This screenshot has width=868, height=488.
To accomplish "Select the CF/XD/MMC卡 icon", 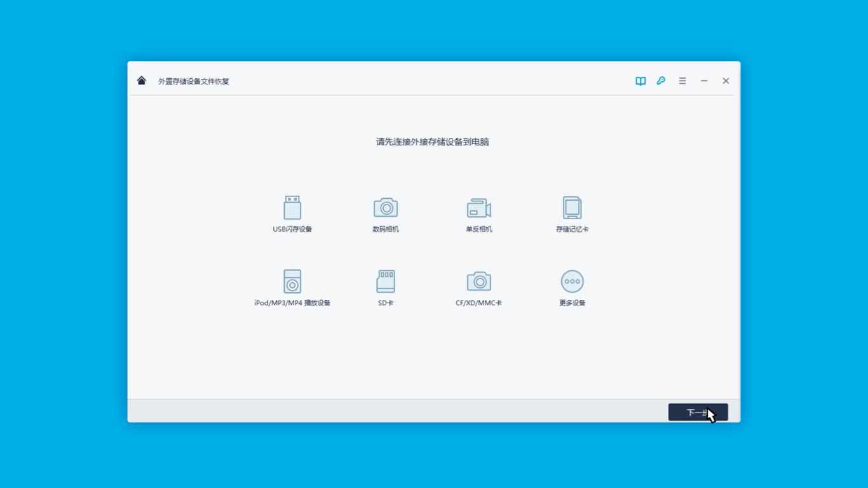I will click(479, 281).
